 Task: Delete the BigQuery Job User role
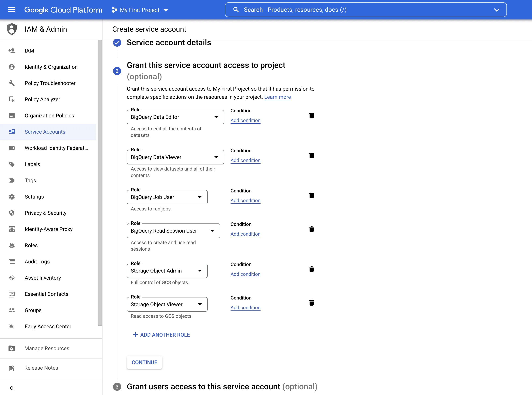(x=312, y=195)
